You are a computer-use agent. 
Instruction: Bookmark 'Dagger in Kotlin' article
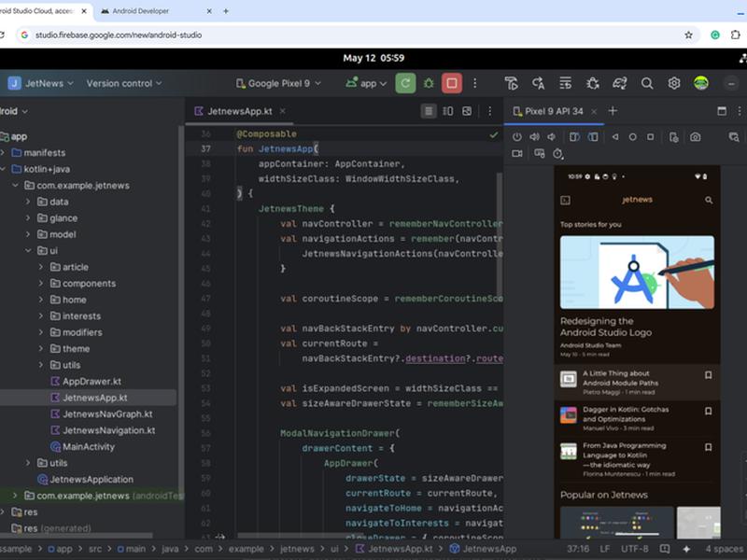(x=709, y=411)
